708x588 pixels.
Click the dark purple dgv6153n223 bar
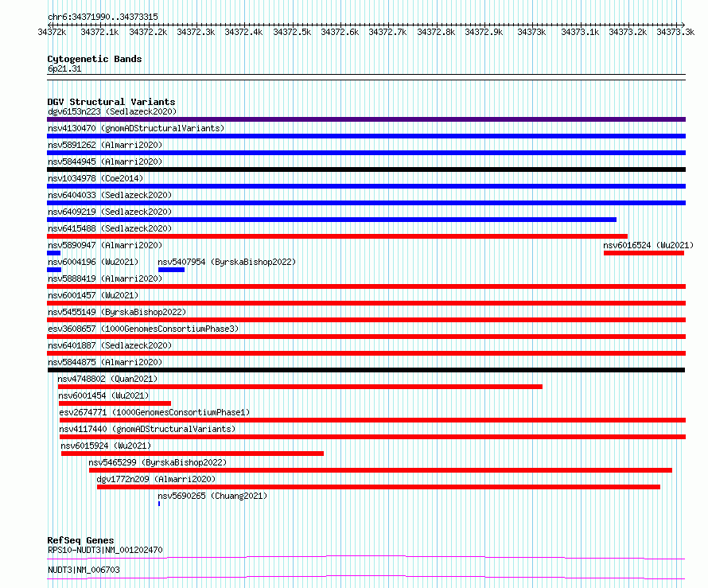pyautogui.click(x=366, y=119)
